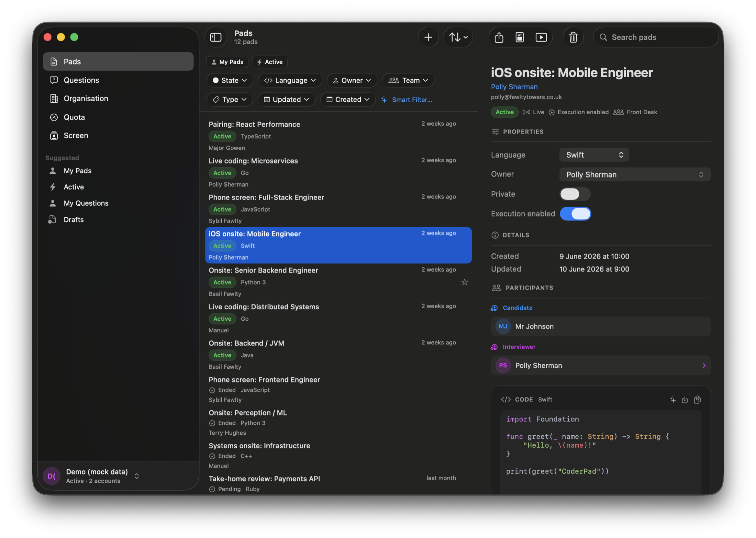Open candidate Mr Johnson row
The height and width of the screenshot is (538, 756).
point(600,326)
